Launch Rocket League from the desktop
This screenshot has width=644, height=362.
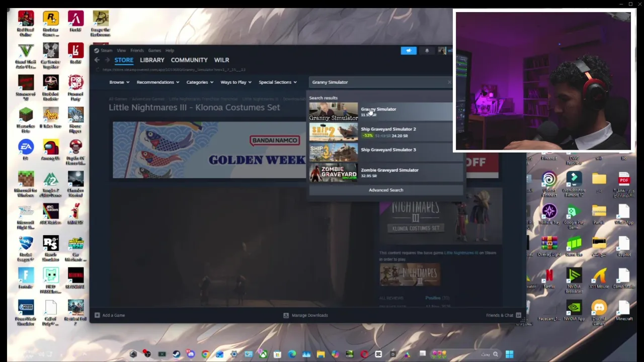point(26,248)
